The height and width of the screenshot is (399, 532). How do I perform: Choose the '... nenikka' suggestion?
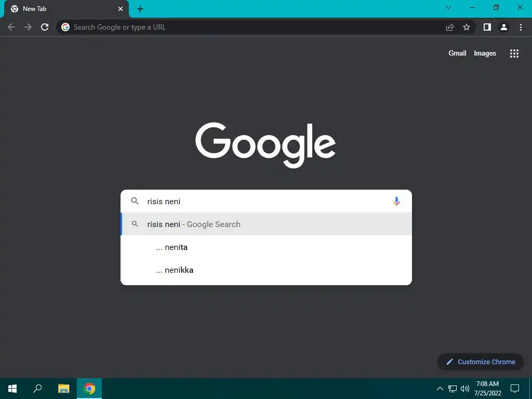click(x=267, y=270)
